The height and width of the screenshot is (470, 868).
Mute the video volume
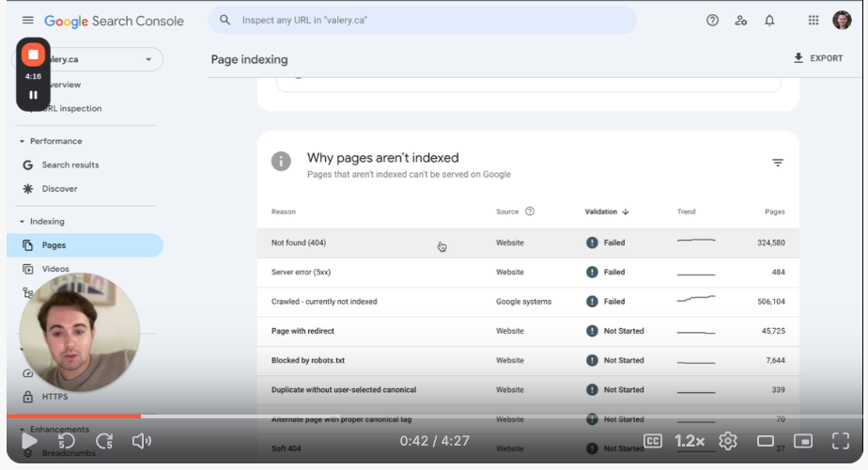tap(141, 441)
